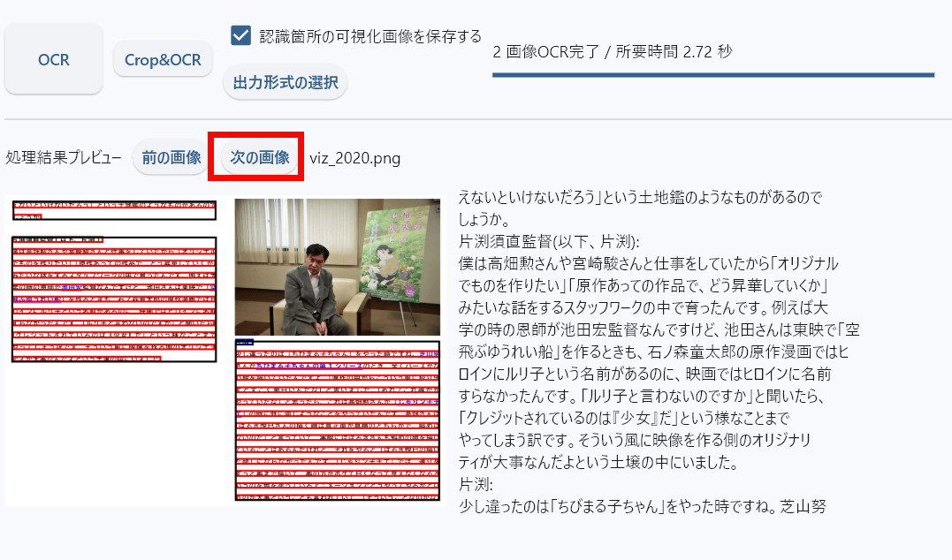The width and height of the screenshot is (952, 560).
Task: Click the 画像OCR完了 status message
Action: pos(612,51)
